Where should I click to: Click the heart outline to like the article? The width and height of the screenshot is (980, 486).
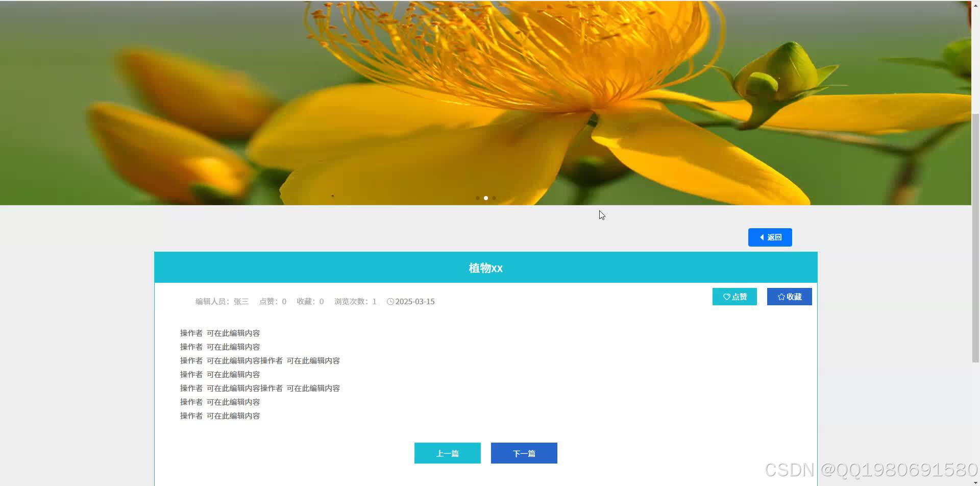[x=727, y=296]
